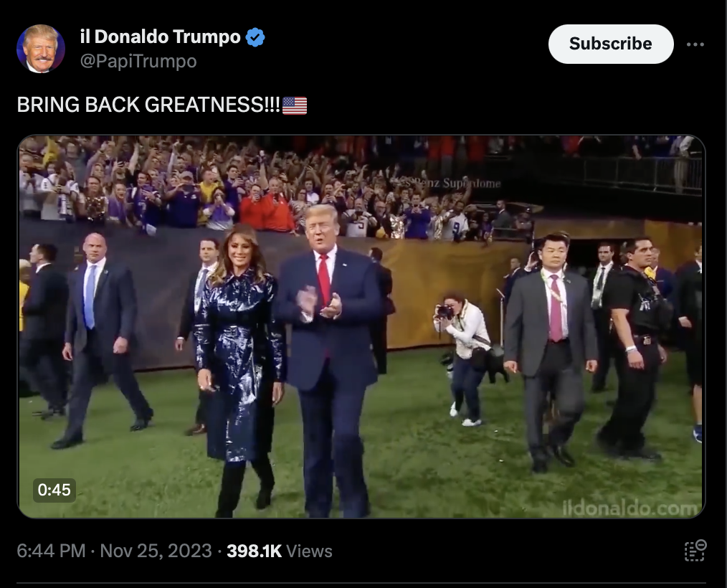Screen dimensions: 727x588
Task: Open il Donaldo Trumpo display name
Action: 161,37
